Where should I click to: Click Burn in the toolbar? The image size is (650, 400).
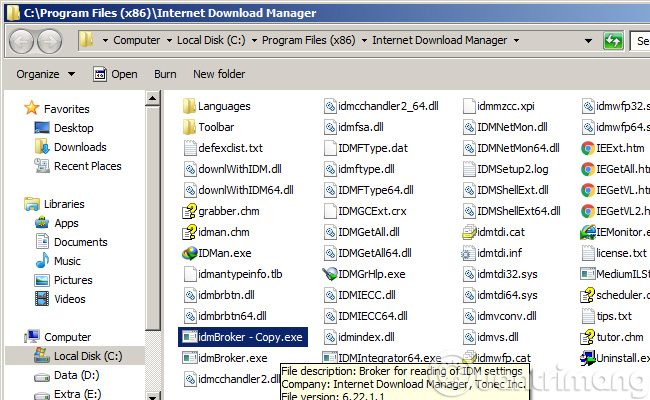(x=165, y=74)
